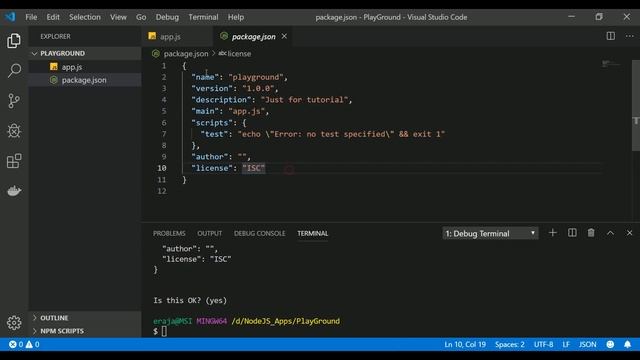Change line ending via LF status item
Image resolution: width=640 pixels, height=360 pixels.
(x=566, y=344)
